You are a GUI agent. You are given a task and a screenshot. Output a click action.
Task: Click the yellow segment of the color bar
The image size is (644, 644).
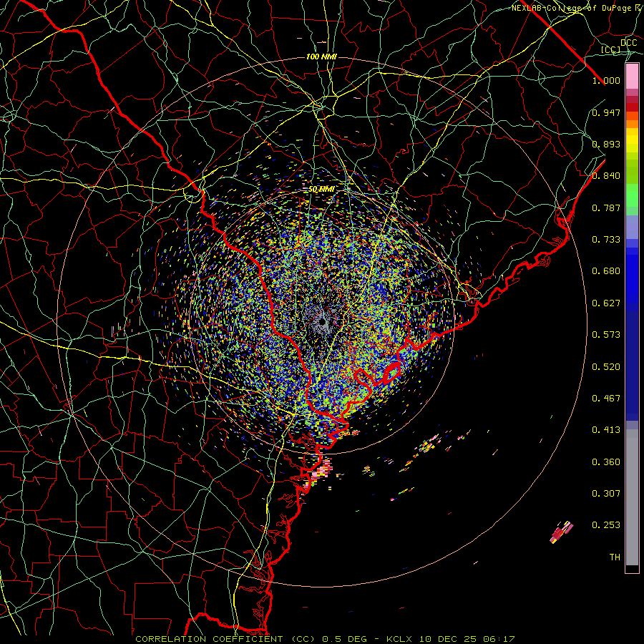point(632,140)
